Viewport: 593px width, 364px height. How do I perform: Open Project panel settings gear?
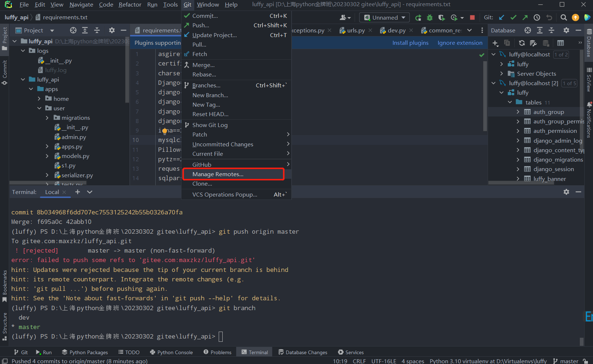(112, 30)
